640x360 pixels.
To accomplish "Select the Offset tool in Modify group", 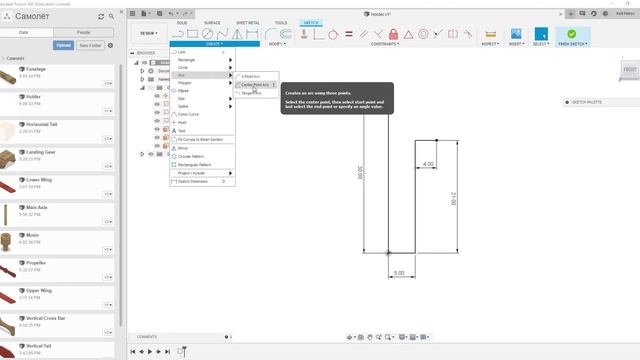I will [285, 34].
